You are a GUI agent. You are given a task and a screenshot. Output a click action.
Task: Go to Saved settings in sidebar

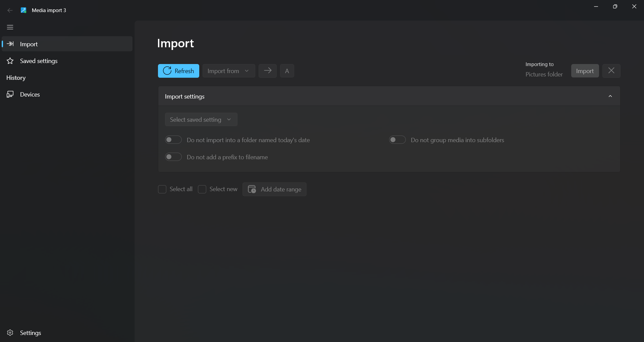tap(67, 61)
